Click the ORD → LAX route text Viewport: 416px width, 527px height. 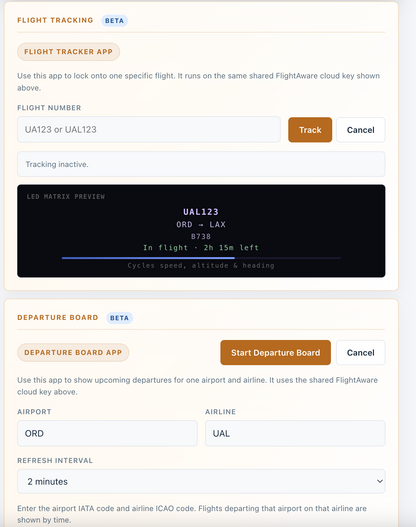coord(201,225)
